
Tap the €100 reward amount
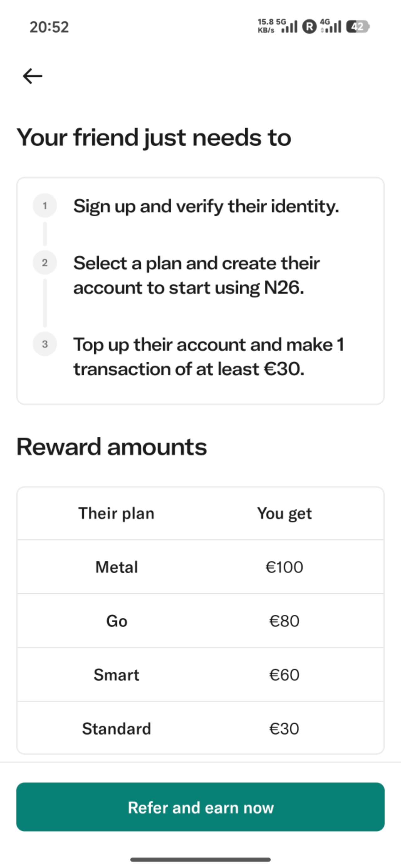point(284,567)
